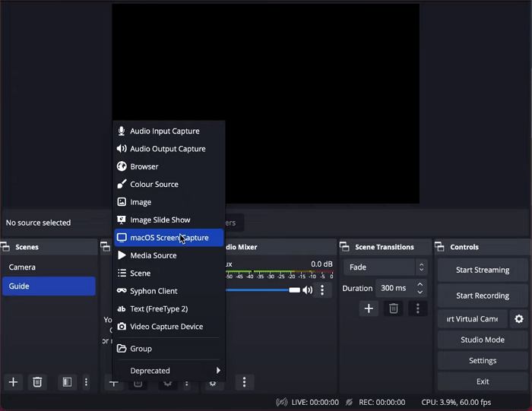Adjust the audio volume slider handle
Screen dimensions: 532x411
pyautogui.click(x=294, y=290)
